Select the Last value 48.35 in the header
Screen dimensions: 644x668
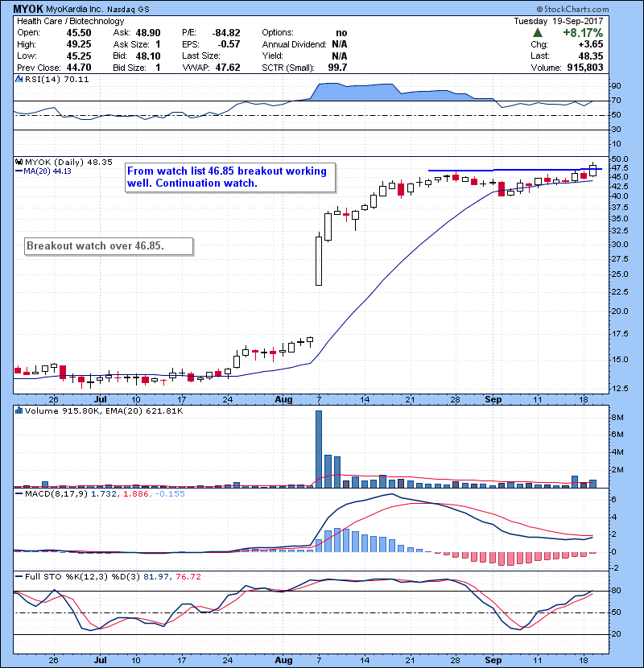pyautogui.click(x=591, y=56)
